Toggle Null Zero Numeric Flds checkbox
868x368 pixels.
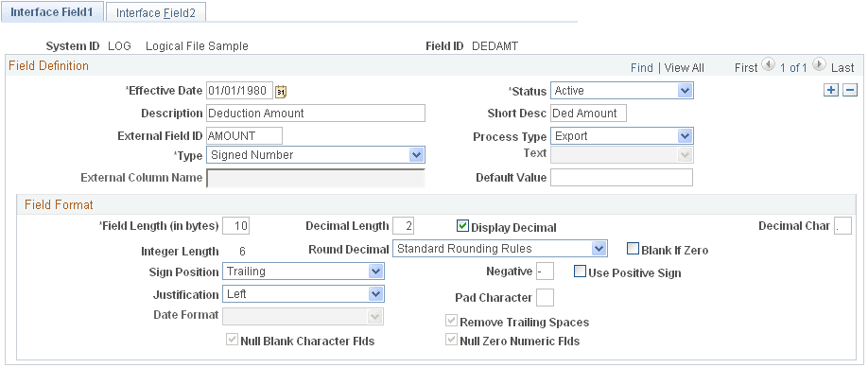click(452, 340)
